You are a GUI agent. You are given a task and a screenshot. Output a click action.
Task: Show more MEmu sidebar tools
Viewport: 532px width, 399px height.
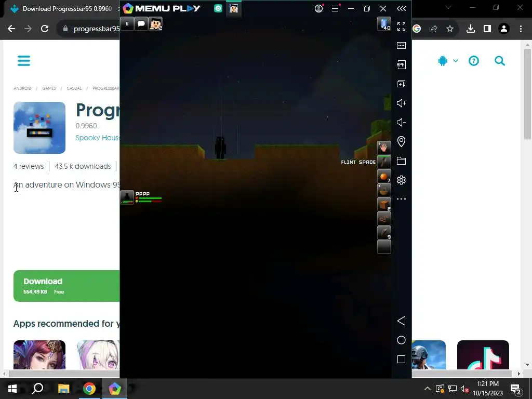tap(402, 199)
